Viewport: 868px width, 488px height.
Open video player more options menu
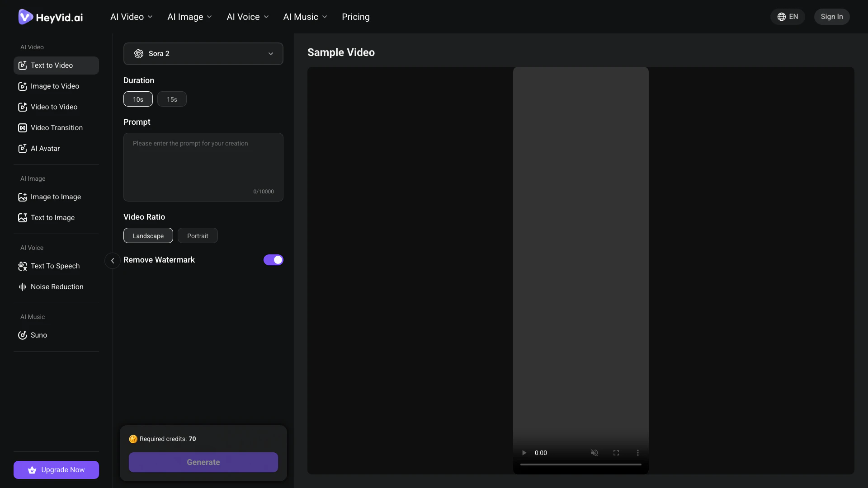pyautogui.click(x=638, y=453)
